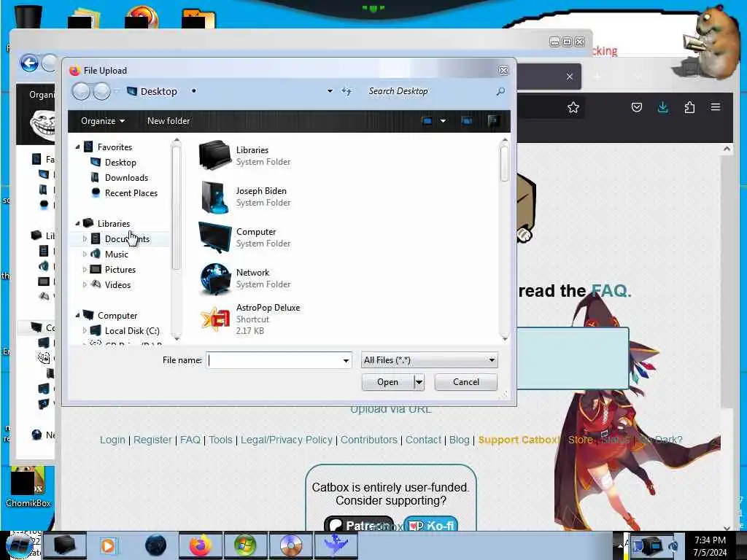Image resolution: width=747 pixels, height=560 pixels.
Task: Click the Login link on Catbox
Action: [112, 440]
